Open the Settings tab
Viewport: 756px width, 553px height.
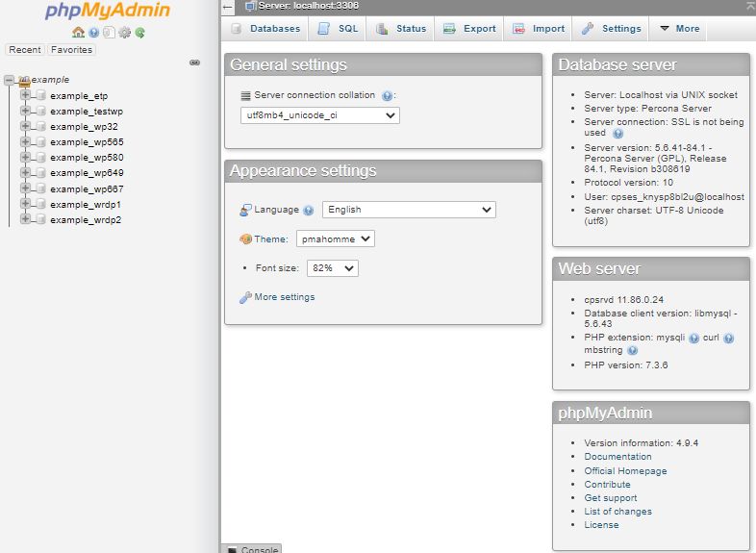tap(611, 29)
